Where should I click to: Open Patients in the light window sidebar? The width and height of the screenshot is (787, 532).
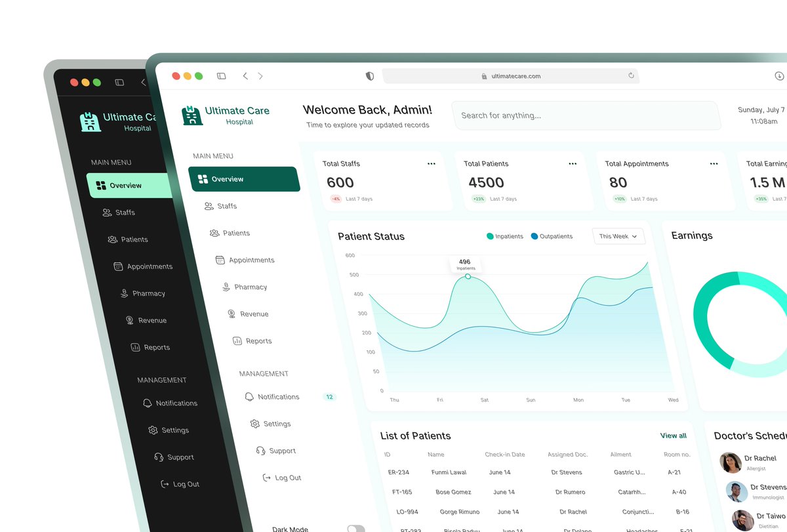click(230, 233)
